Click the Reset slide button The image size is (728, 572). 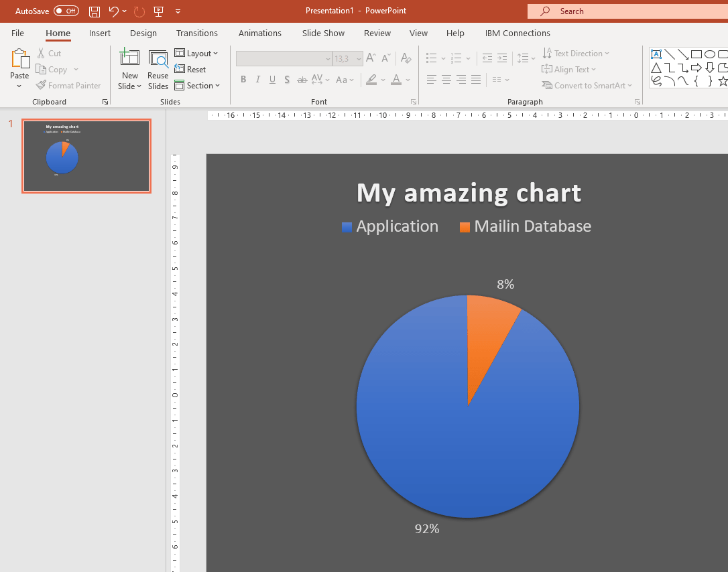(x=190, y=70)
